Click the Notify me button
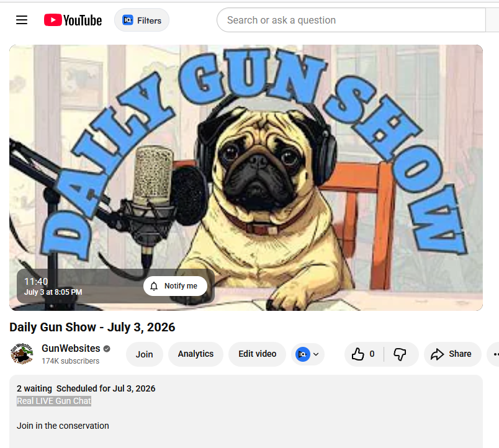This screenshot has width=499, height=448. [x=175, y=286]
